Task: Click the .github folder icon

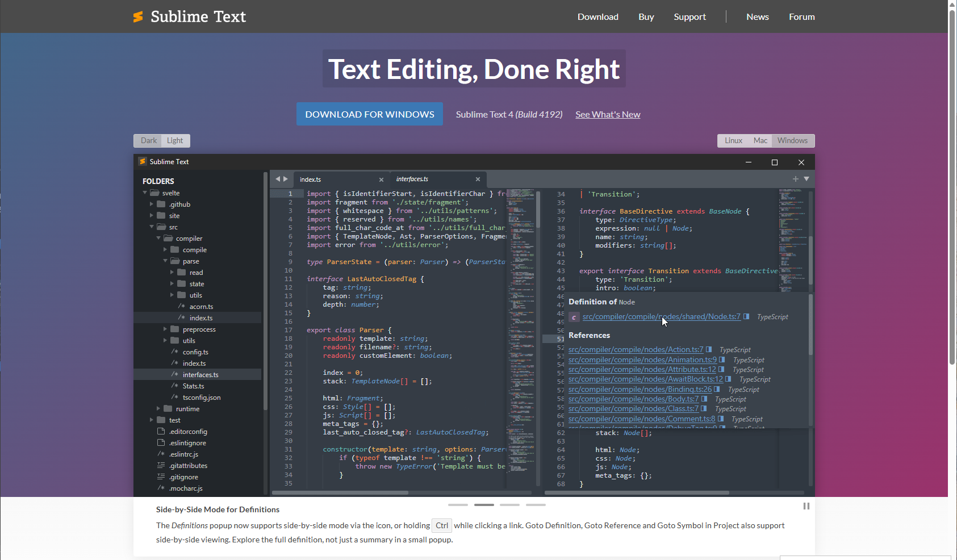Action: [x=161, y=204]
